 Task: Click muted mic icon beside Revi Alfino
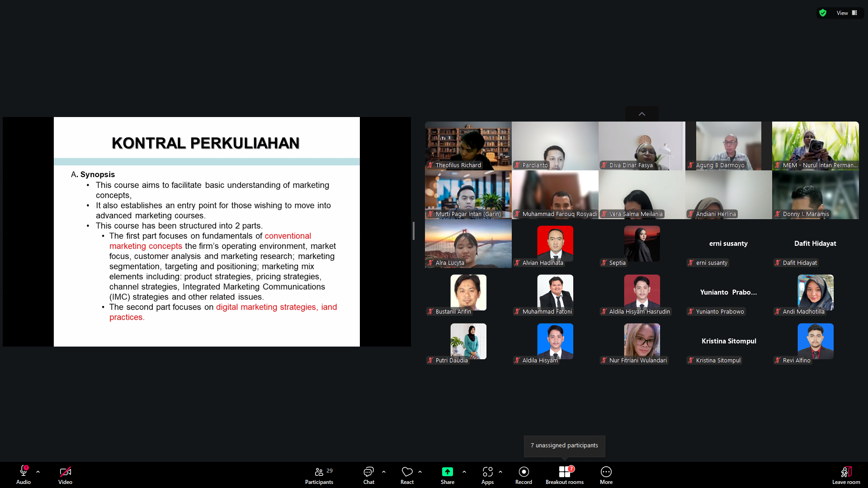778,360
